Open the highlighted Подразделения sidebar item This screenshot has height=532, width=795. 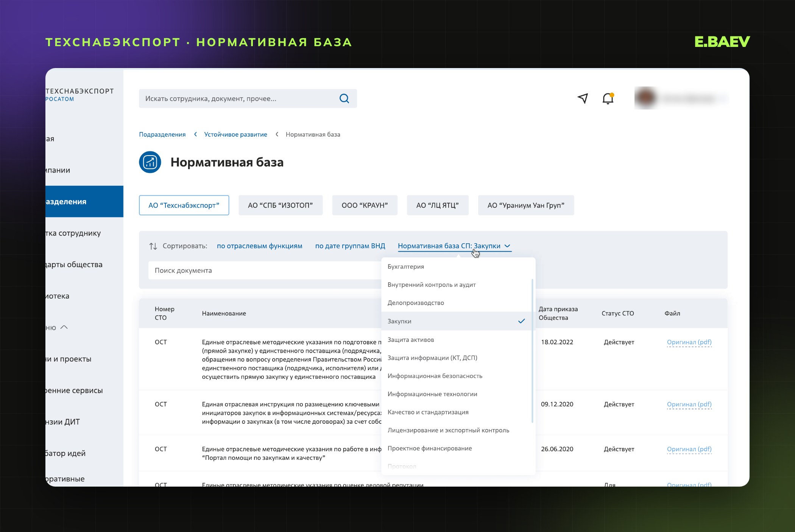coord(84,201)
